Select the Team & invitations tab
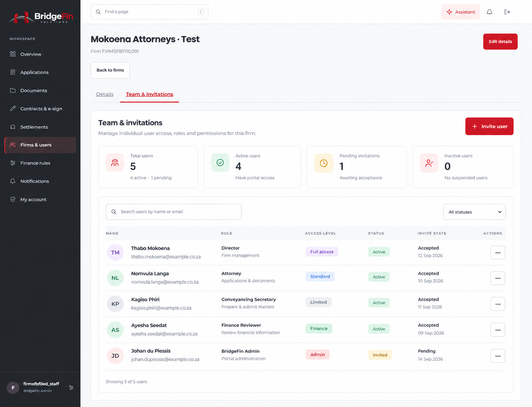This screenshot has height=407, width=532. click(x=150, y=94)
